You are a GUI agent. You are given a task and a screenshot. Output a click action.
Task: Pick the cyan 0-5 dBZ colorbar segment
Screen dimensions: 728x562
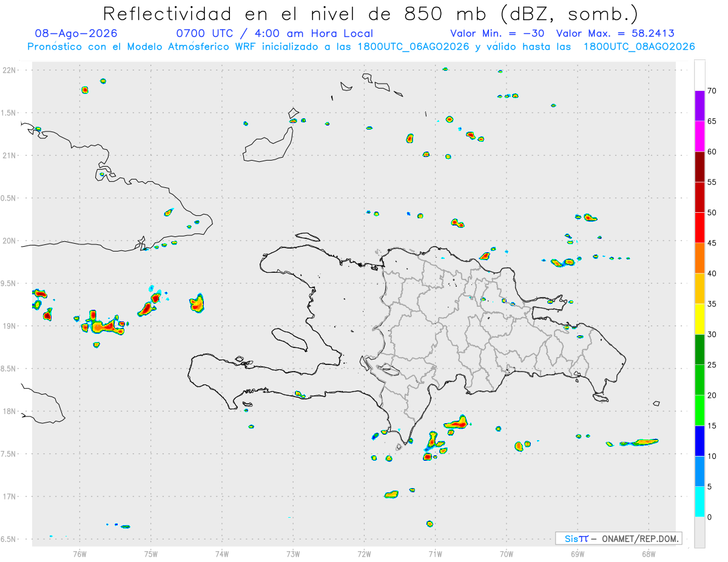point(699,502)
